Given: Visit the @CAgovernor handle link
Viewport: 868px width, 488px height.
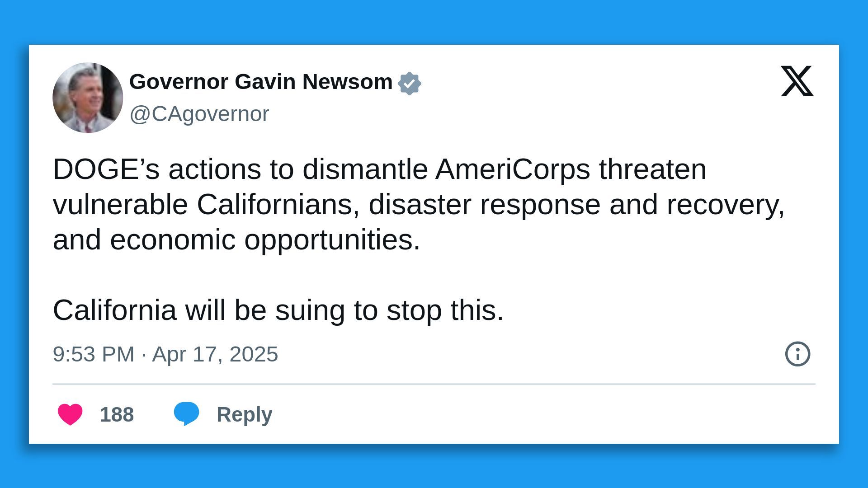Looking at the screenshot, I should point(199,114).
